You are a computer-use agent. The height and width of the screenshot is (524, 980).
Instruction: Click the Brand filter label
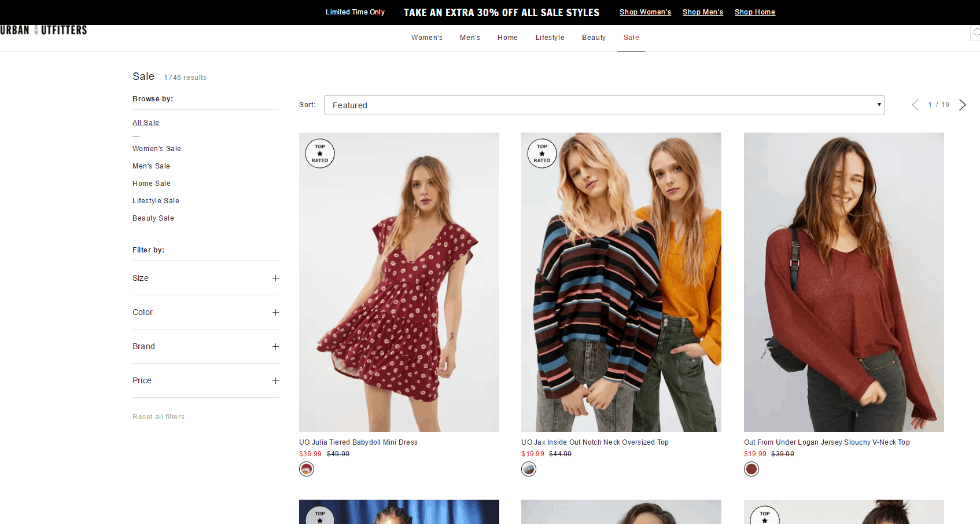point(143,347)
